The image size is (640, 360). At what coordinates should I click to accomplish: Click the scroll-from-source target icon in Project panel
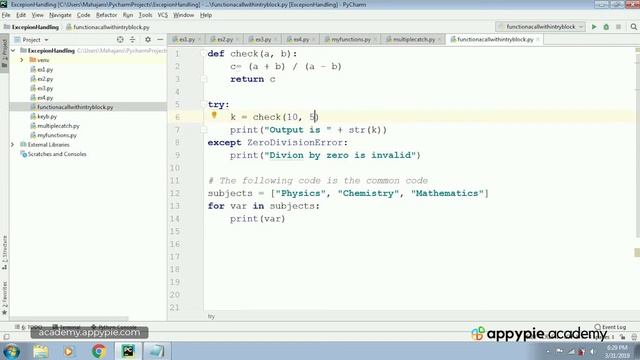(120, 40)
